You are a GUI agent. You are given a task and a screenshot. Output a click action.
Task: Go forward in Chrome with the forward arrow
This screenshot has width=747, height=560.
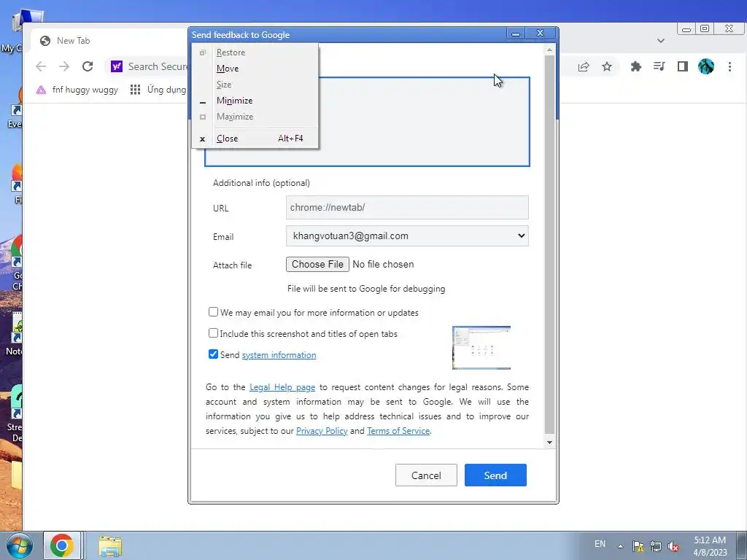(x=64, y=66)
